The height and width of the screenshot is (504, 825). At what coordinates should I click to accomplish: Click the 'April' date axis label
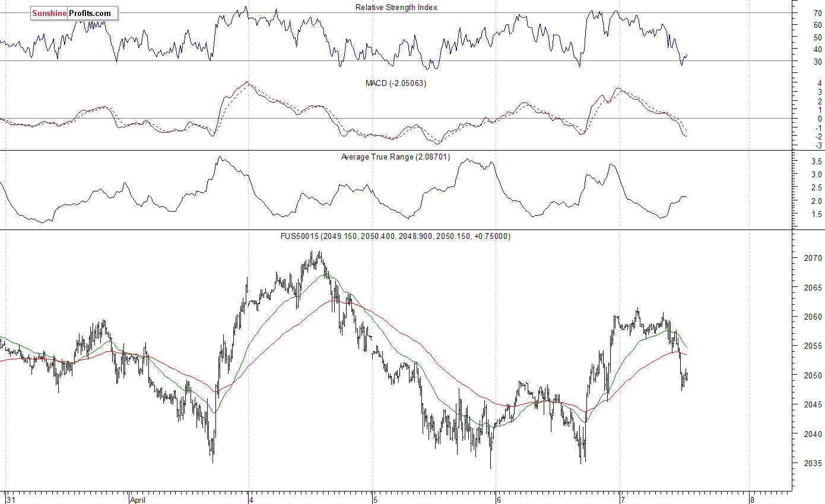click(139, 499)
